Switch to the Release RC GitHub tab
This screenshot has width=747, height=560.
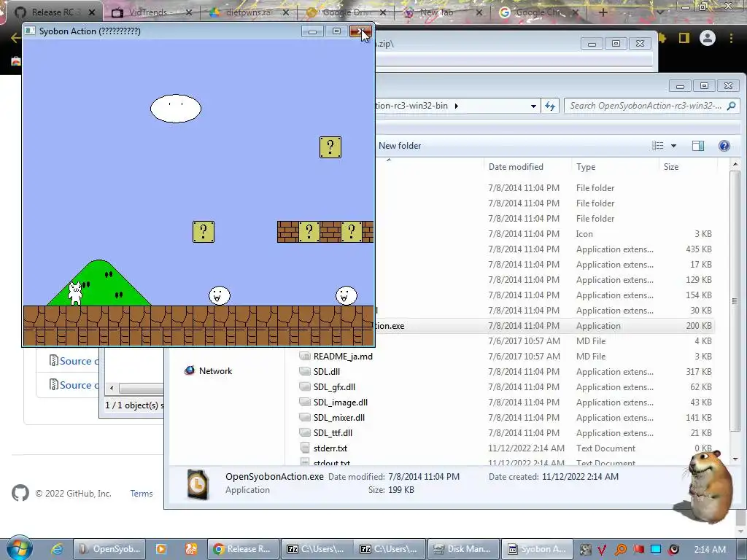click(x=52, y=12)
